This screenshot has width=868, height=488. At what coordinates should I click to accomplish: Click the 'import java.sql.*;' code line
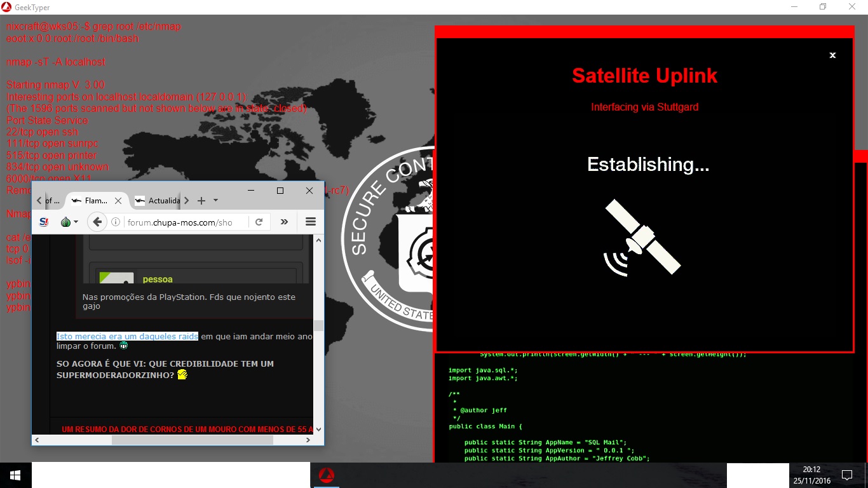tap(483, 370)
